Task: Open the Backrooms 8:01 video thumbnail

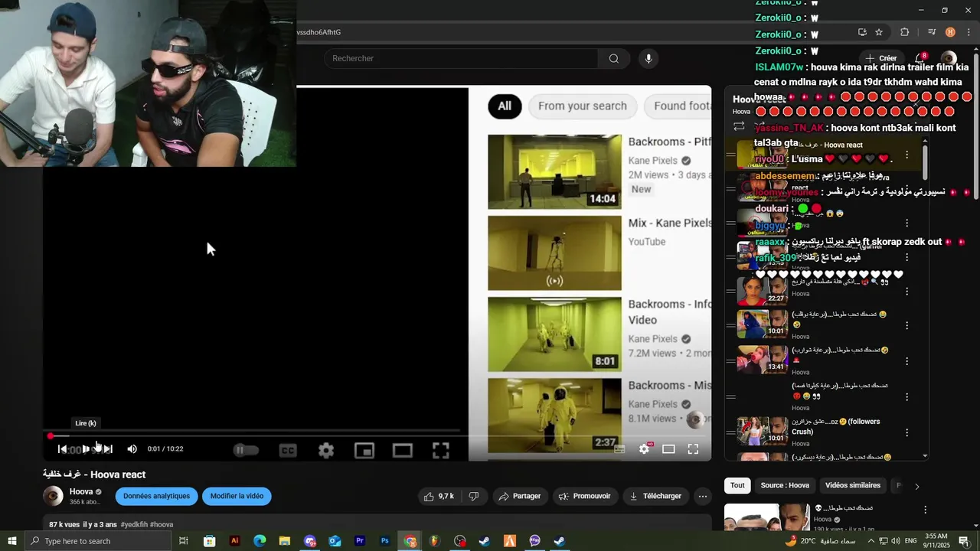Action: [554, 334]
